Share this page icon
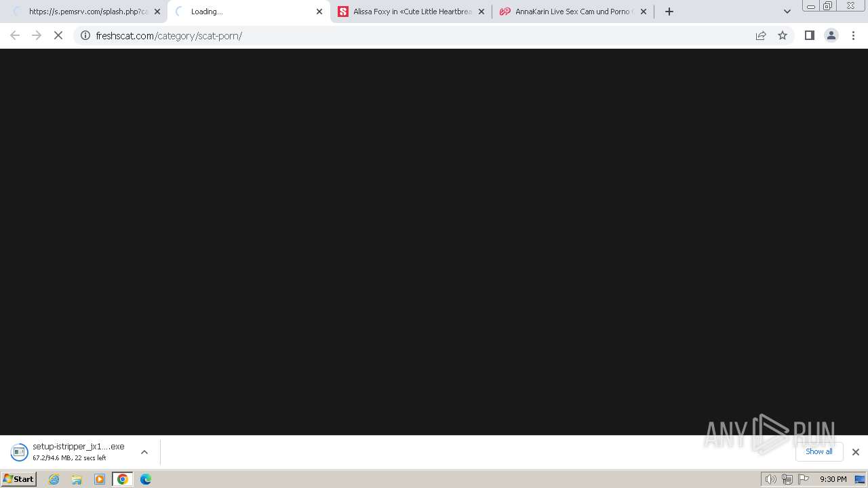The width and height of the screenshot is (868, 488). tap(761, 35)
